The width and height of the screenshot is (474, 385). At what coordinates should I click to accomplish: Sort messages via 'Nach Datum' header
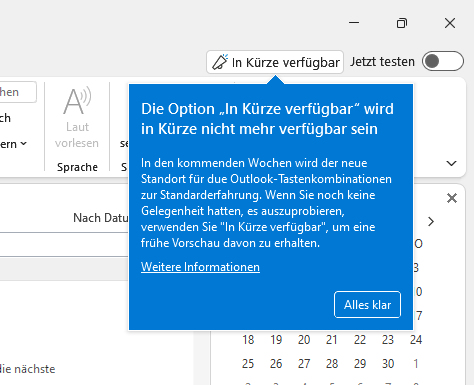[x=101, y=218]
